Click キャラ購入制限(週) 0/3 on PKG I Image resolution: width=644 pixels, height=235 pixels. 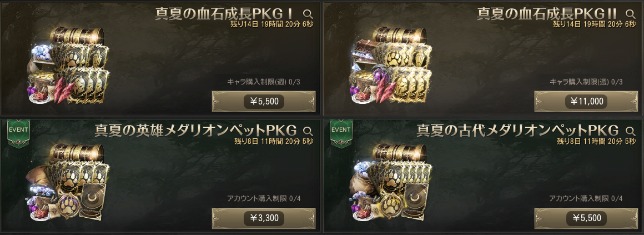[264, 82]
